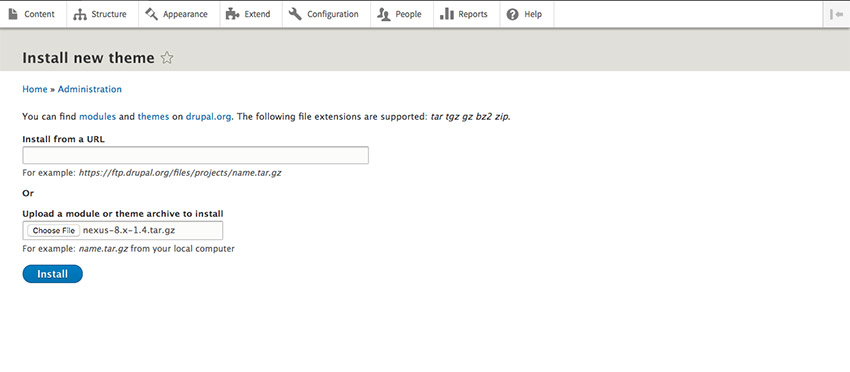
Task: Add page to shortcuts with star icon
Action: [x=167, y=58]
